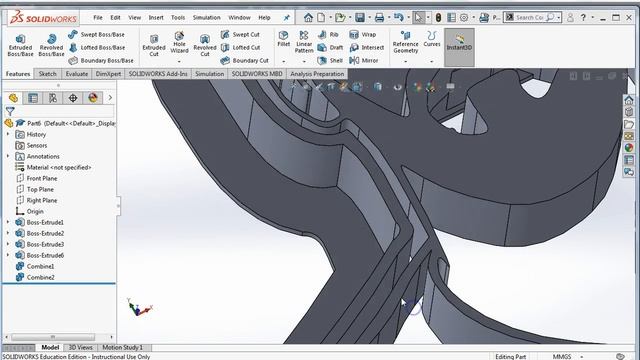Open the Hole Wizard tool

179,42
